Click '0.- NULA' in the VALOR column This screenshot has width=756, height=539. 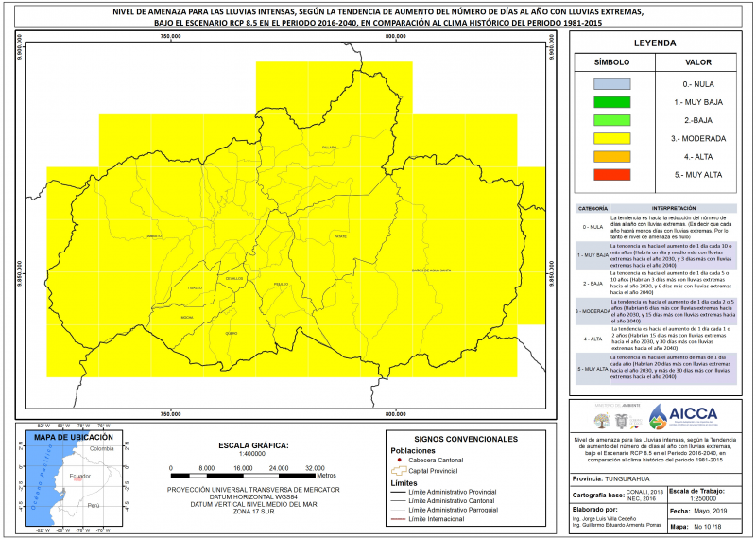click(x=698, y=84)
